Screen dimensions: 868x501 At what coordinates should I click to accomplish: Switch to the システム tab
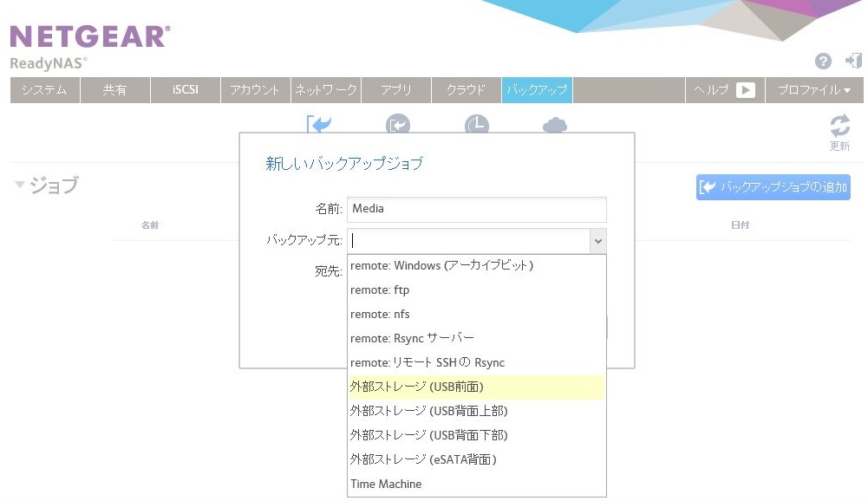click(44, 90)
